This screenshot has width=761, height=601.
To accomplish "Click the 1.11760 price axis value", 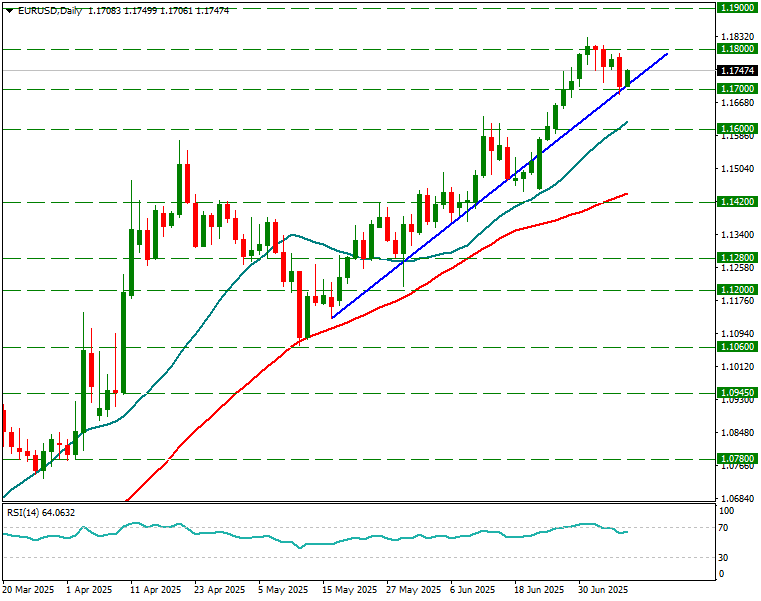I will 738,300.
